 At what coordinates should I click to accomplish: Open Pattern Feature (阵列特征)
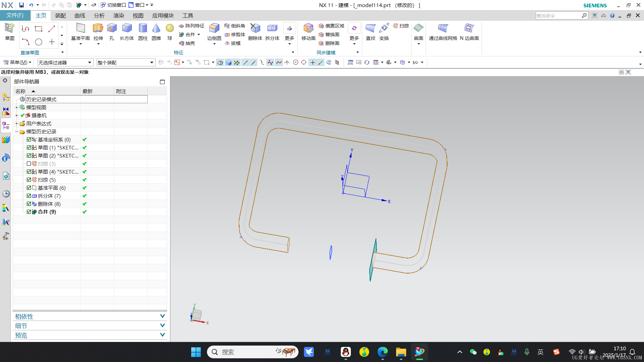click(191, 26)
